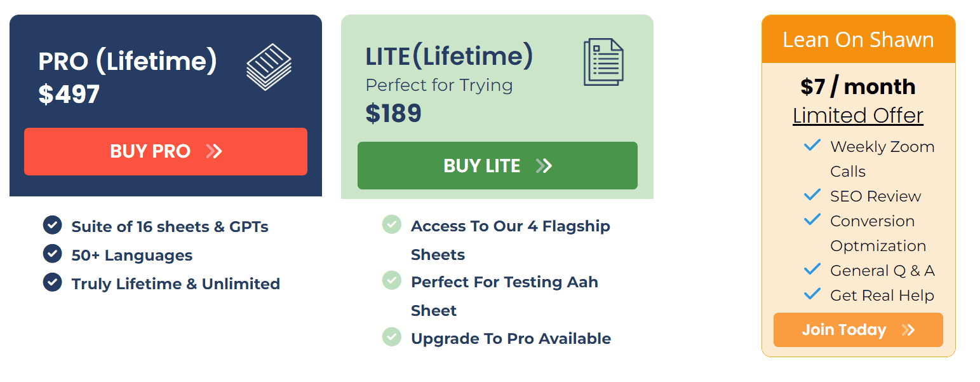The height and width of the screenshot is (382, 980).
Task: Click checkmark next to 50+ Languages
Action: pos(51,254)
